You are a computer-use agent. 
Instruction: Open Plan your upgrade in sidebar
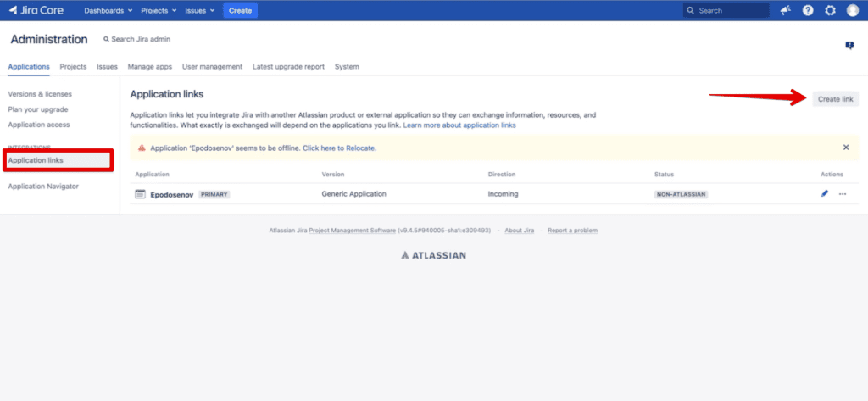click(38, 109)
